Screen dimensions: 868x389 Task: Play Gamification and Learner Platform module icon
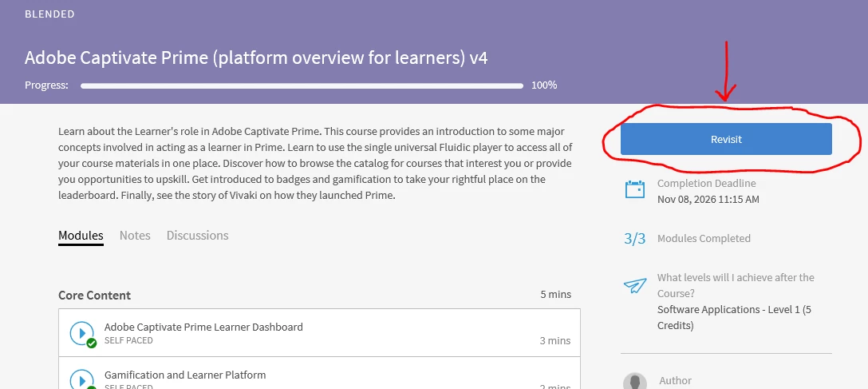click(x=82, y=380)
